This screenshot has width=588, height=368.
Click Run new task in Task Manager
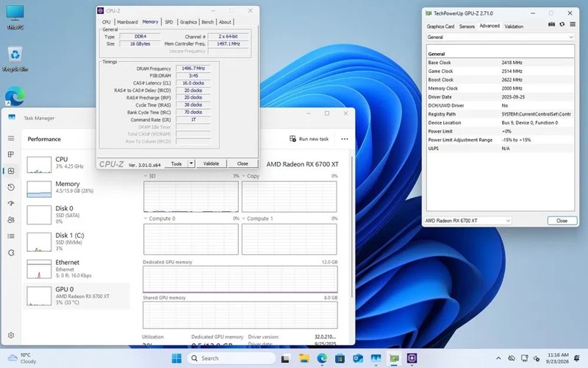click(x=309, y=139)
